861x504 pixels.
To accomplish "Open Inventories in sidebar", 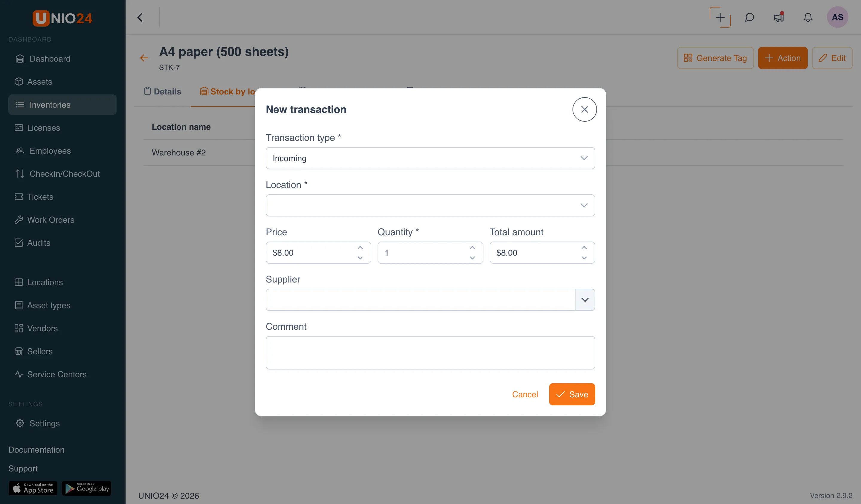I will click(62, 105).
